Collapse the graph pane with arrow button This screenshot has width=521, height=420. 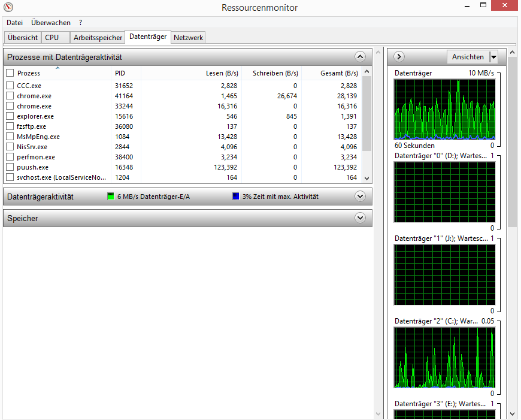tap(399, 57)
